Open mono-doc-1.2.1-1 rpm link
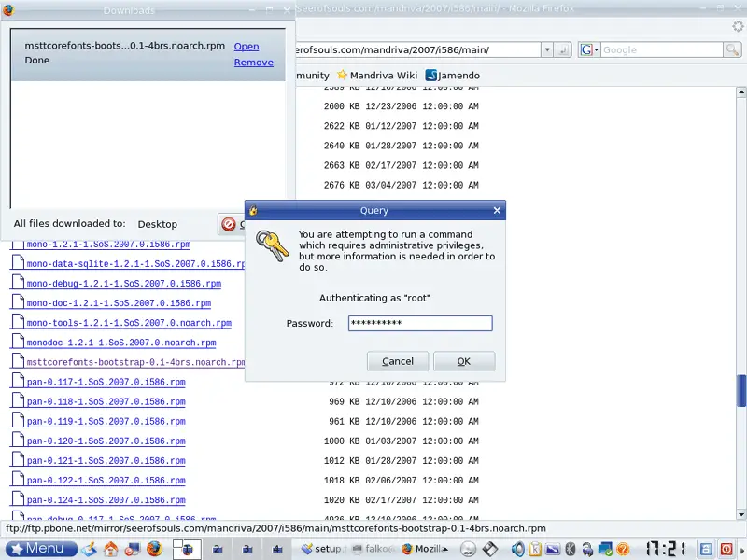This screenshot has width=747, height=560. click(119, 302)
